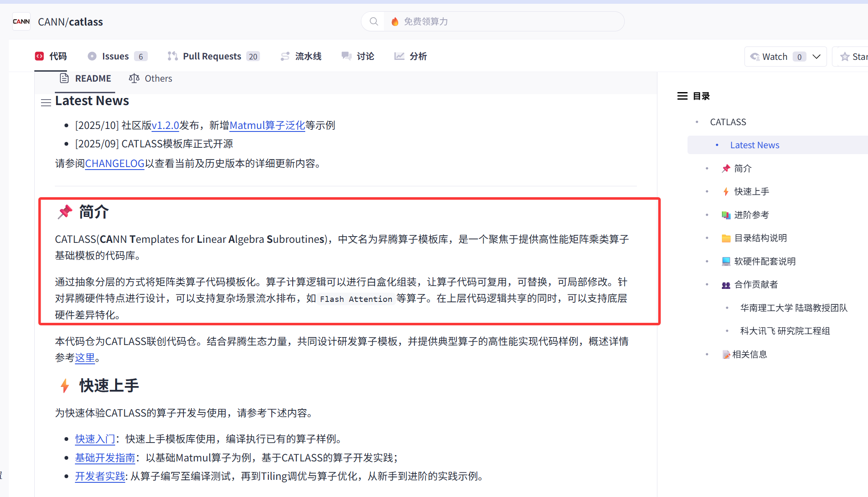The image size is (868, 497).
Task: Click the search magnifier icon
Action: pos(374,21)
